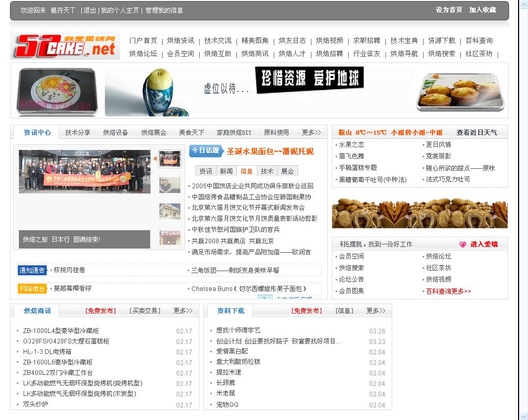
Task: Select the 展会 sub-tab
Action: tap(287, 171)
